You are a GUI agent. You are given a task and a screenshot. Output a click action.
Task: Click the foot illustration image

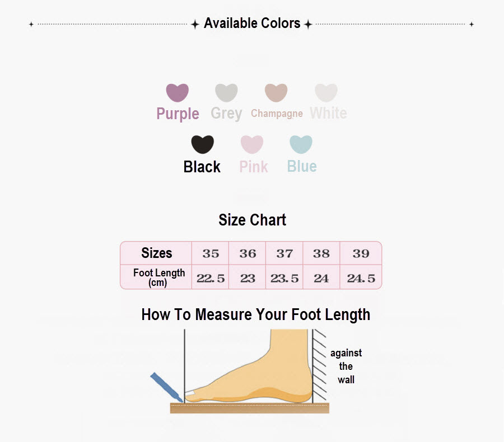(249, 366)
